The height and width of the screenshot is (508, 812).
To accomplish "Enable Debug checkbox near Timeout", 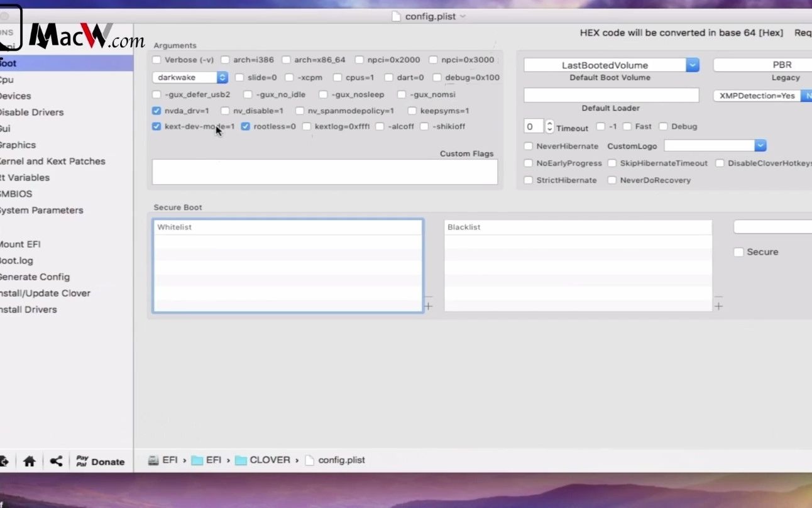I will (663, 126).
